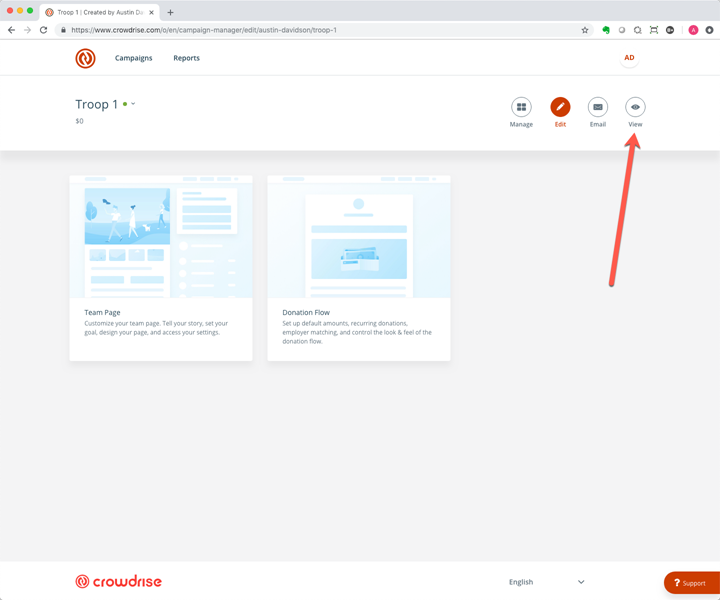Click the crowdrise footer logo
Screen dimensions: 720x600
(118, 582)
